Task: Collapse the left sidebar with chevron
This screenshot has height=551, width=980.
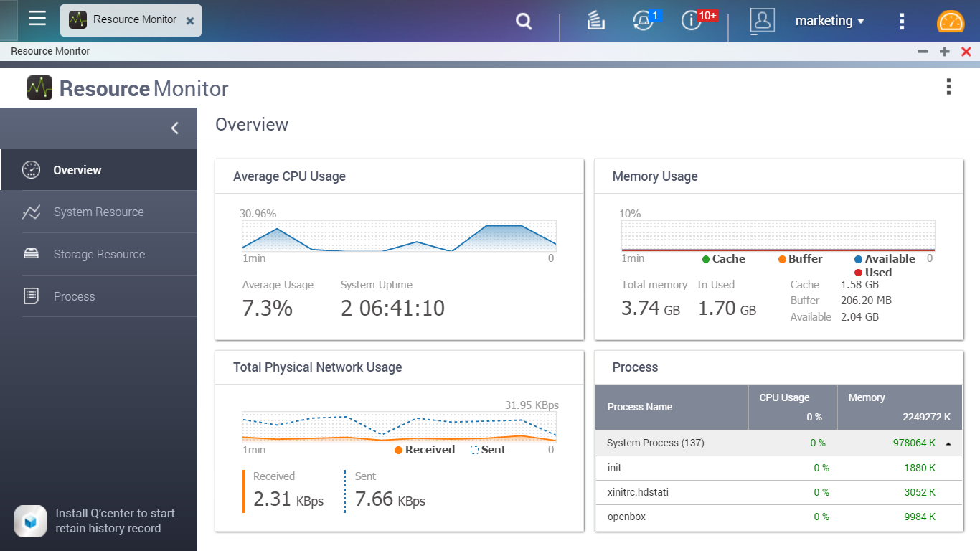Action: point(174,128)
